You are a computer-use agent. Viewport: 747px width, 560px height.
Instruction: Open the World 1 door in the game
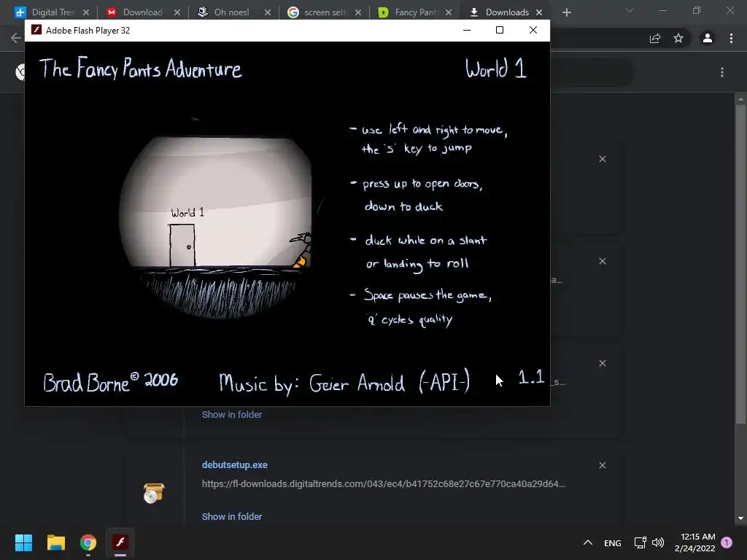(182, 245)
